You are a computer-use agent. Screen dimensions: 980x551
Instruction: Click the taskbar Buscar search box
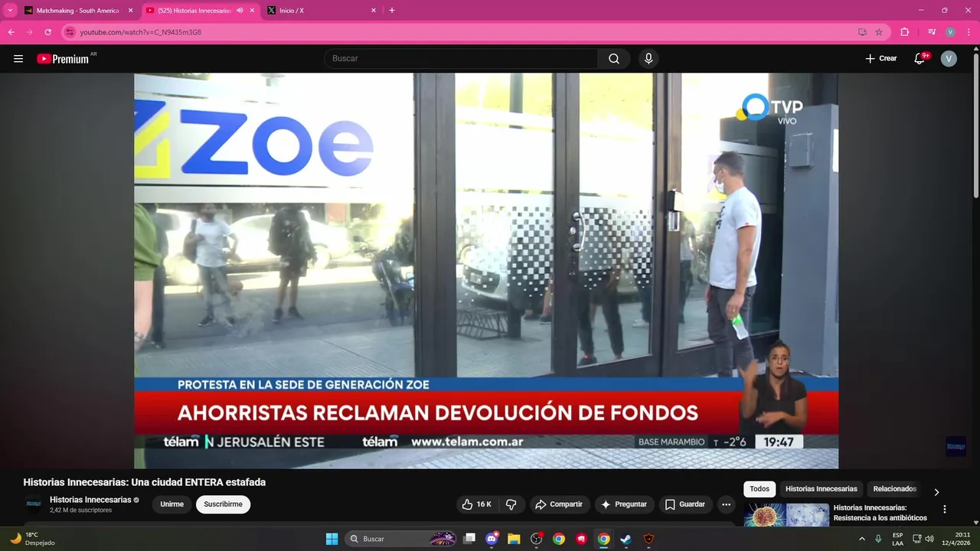[402, 539]
